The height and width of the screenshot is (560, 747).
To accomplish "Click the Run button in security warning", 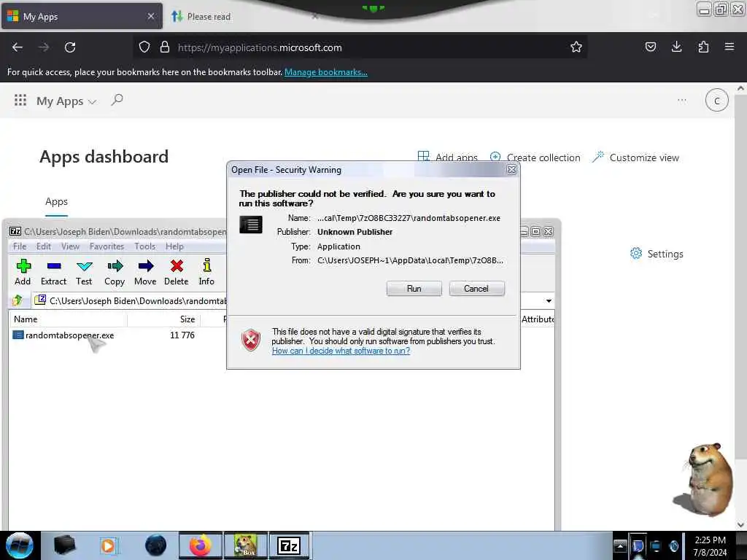I will pos(414,289).
